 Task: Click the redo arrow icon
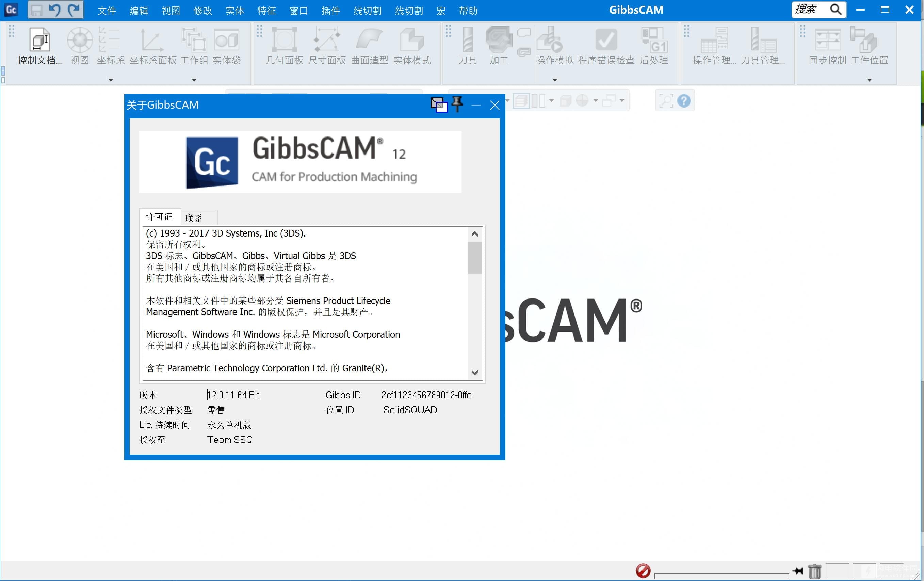[x=74, y=10]
